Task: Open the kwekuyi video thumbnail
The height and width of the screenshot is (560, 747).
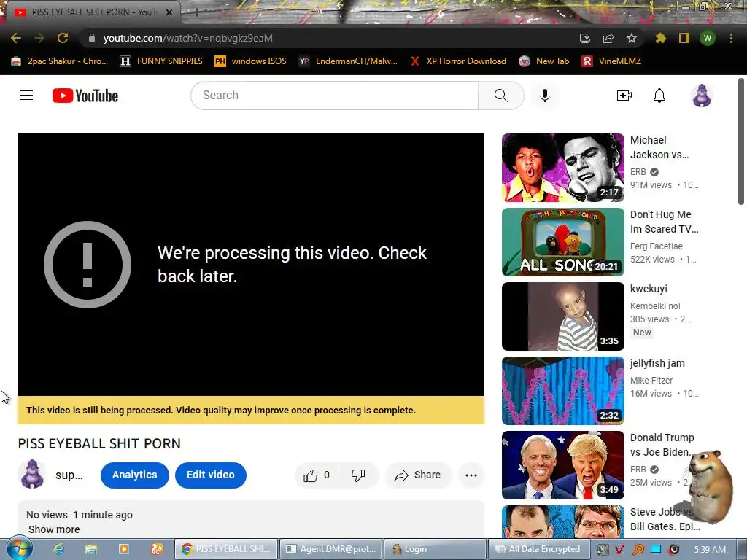Action: (x=562, y=316)
